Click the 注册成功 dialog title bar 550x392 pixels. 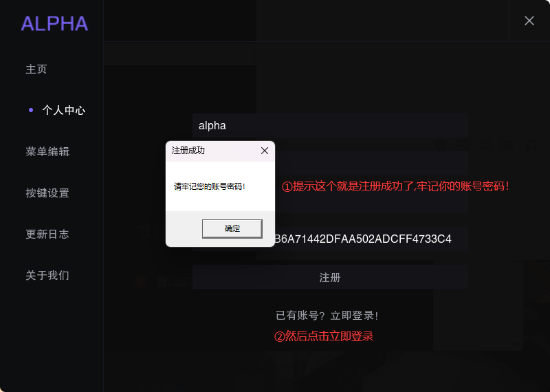(214, 151)
